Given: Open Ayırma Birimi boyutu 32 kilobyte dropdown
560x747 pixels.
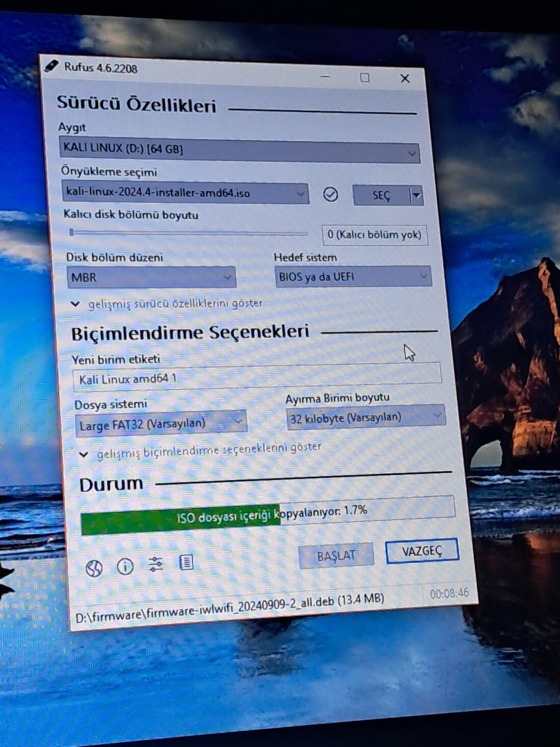Looking at the screenshot, I should click(x=366, y=417).
